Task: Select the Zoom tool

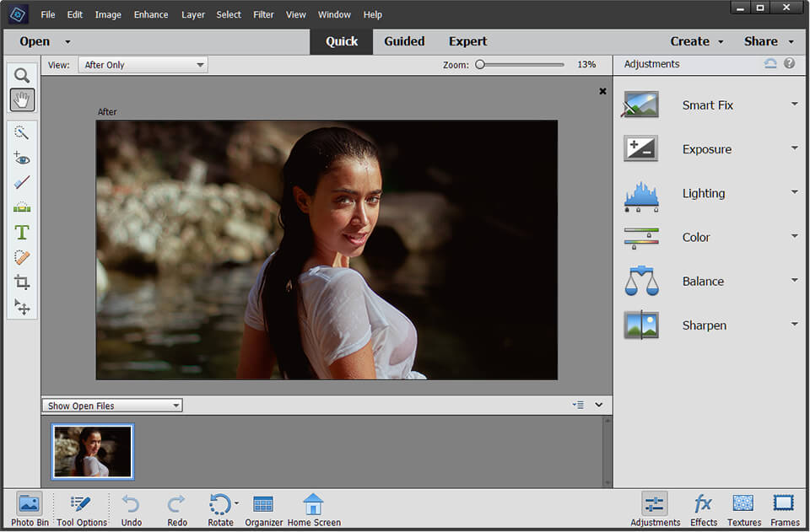Action: click(22, 75)
